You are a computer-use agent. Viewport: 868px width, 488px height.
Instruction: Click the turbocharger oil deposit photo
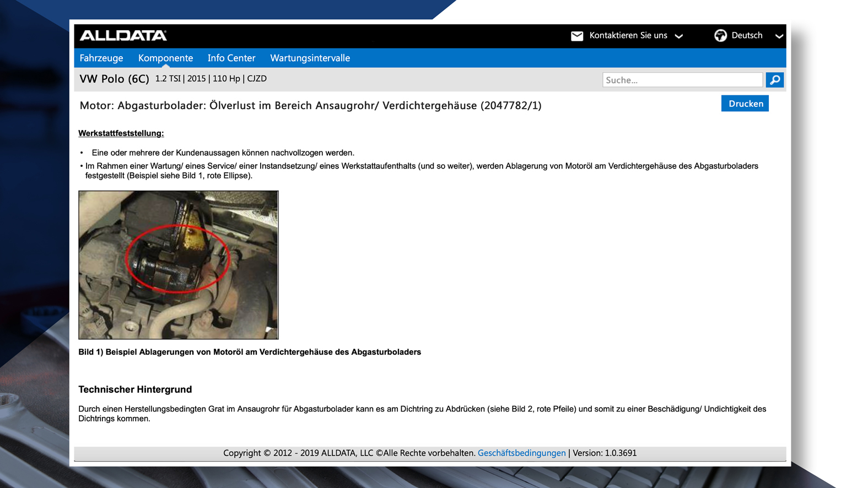click(x=179, y=265)
